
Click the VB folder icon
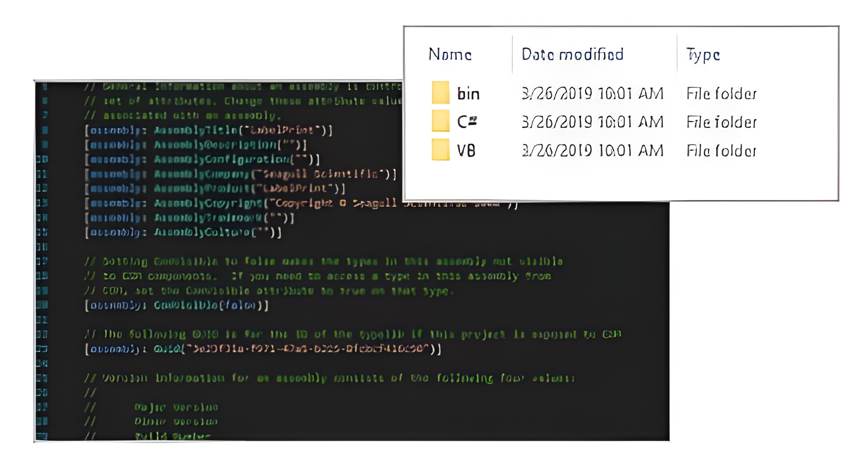(440, 150)
